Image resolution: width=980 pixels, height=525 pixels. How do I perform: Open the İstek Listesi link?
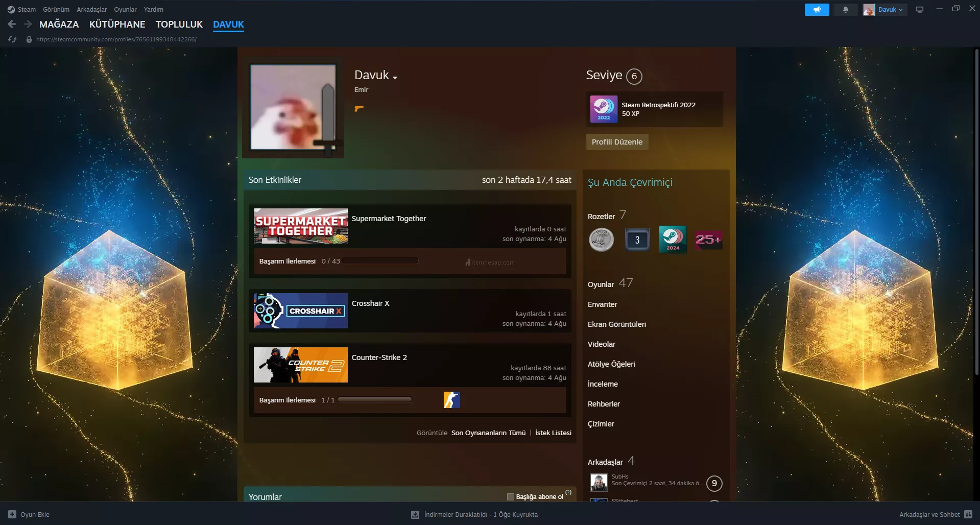(x=553, y=433)
